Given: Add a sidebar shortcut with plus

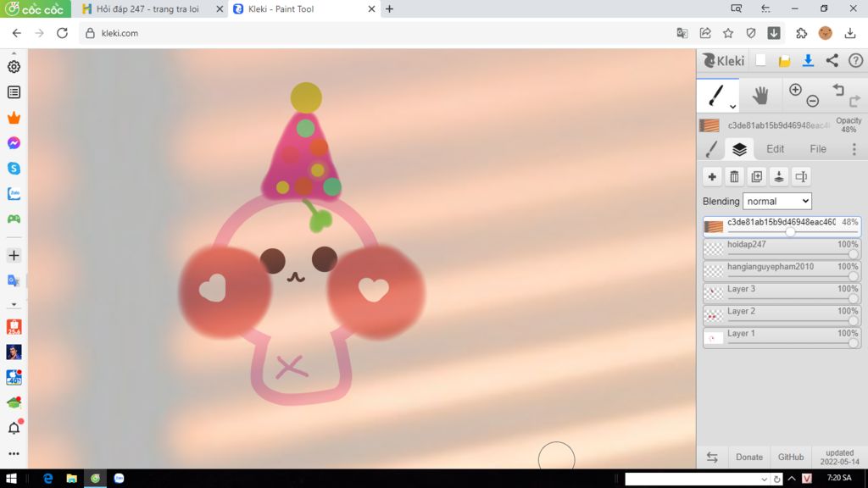Looking at the screenshot, I should click(x=14, y=255).
